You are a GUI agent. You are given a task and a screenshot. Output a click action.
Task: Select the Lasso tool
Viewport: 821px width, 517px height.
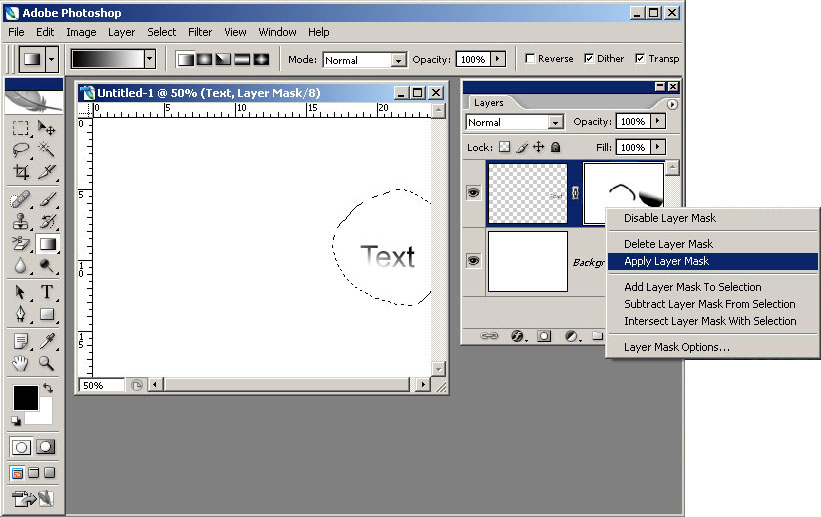(x=20, y=150)
